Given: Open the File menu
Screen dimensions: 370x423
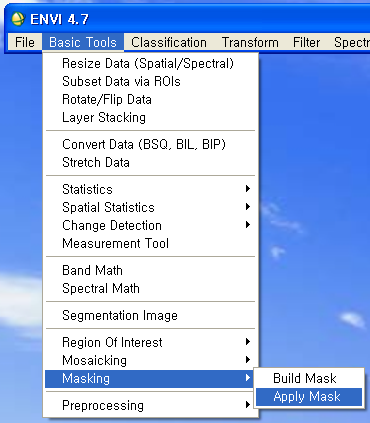Looking at the screenshot, I should [x=25, y=42].
